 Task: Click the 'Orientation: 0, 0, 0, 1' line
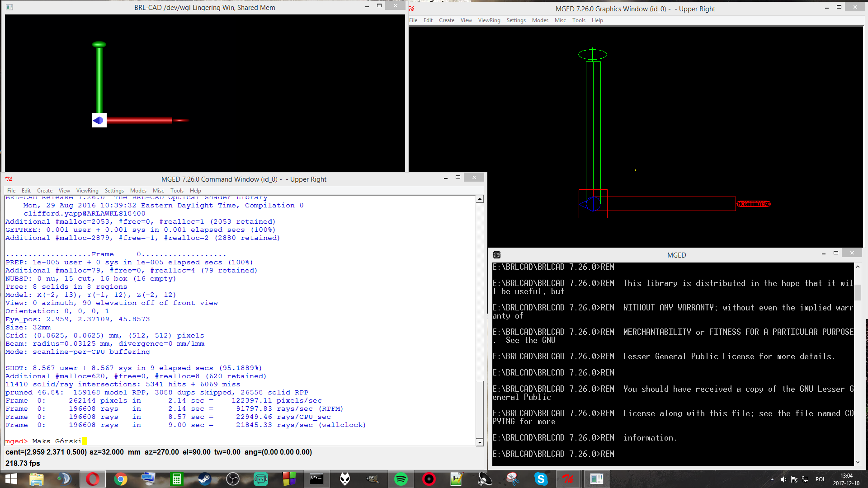pyautogui.click(x=57, y=311)
